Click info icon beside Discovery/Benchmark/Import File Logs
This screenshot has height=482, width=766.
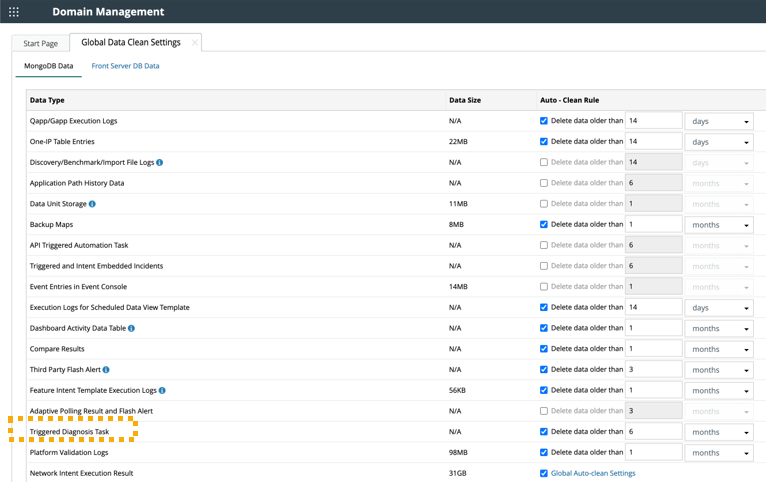(160, 162)
